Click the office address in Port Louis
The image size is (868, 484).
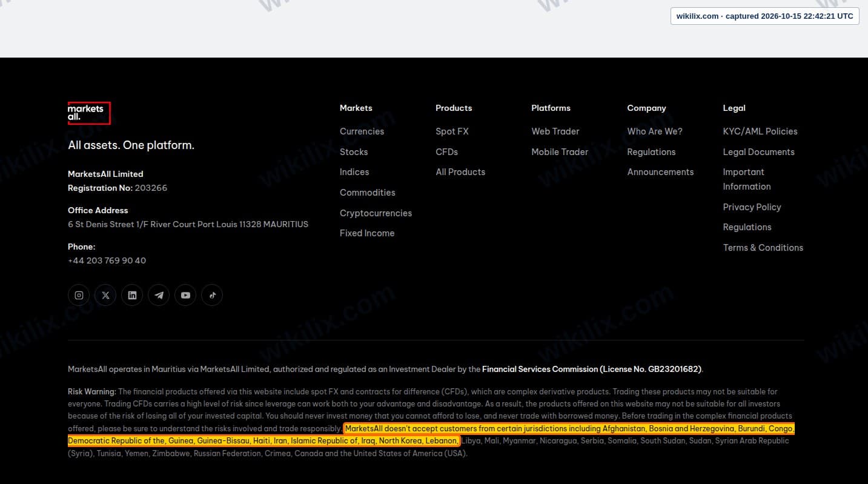188,224
